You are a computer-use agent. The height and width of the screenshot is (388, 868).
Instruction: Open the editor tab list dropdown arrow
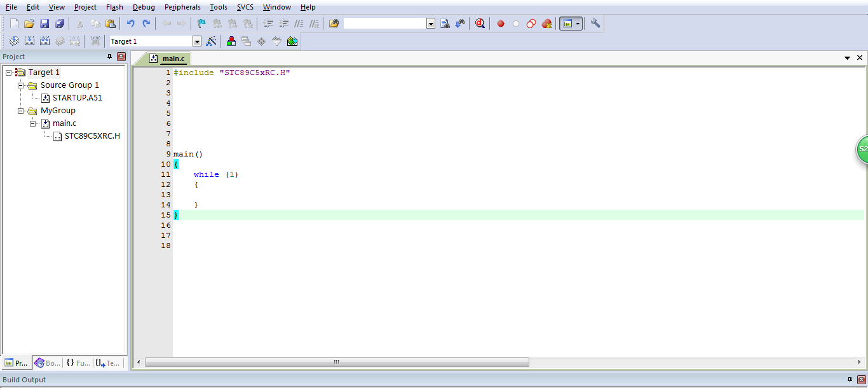847,58
